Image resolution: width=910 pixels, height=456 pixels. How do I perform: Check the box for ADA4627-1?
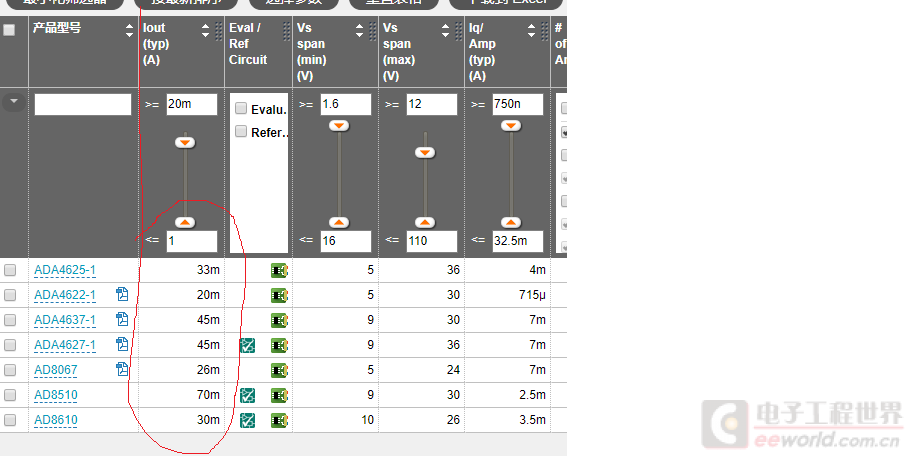click(x=10, y=345)
